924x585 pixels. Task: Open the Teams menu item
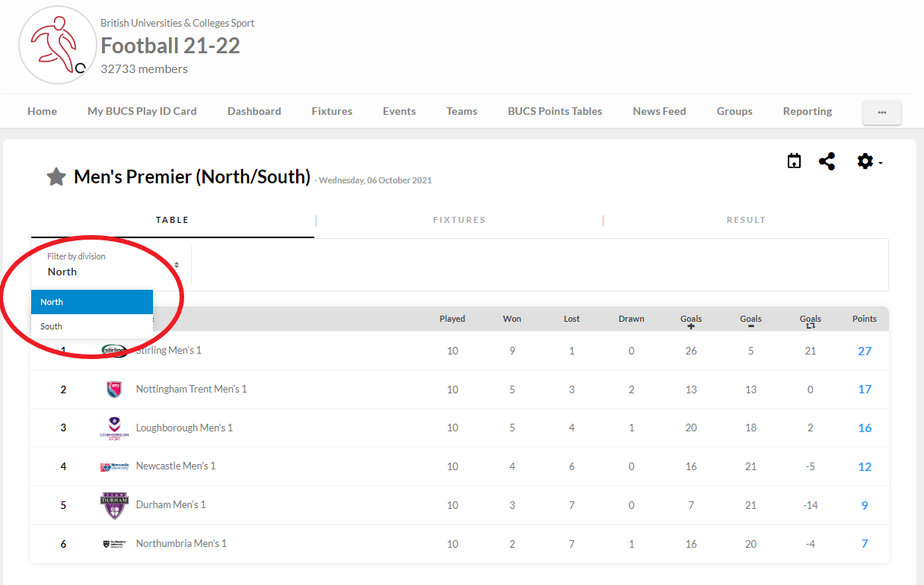click(462, 111)
